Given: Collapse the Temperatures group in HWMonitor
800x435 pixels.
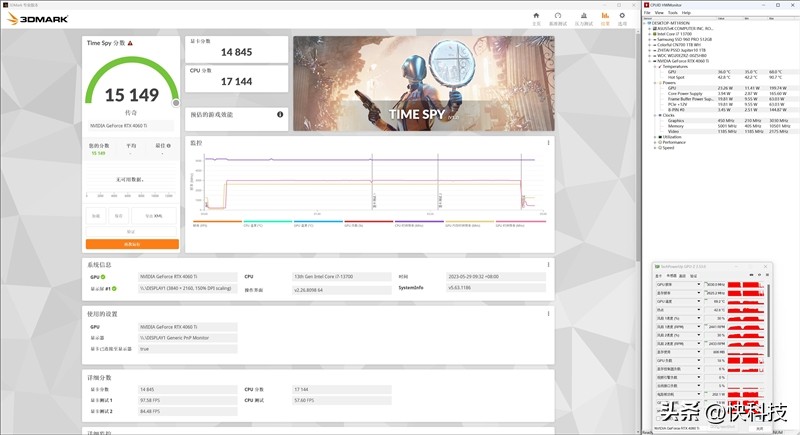Looking at the screenshot, I should (655, 66).
